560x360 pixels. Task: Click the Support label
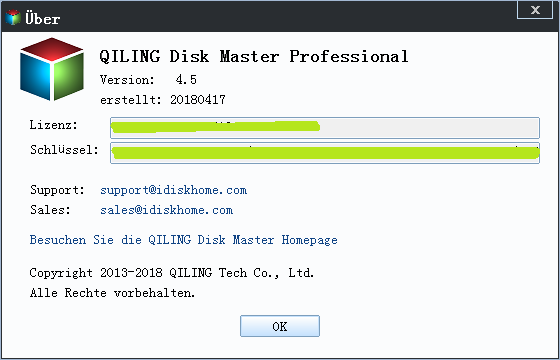pos(58,190)
